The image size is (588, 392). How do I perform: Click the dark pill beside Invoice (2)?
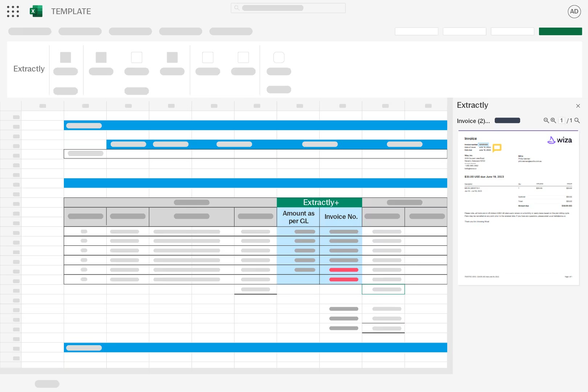pyautogui.click(x=507, y=121)
